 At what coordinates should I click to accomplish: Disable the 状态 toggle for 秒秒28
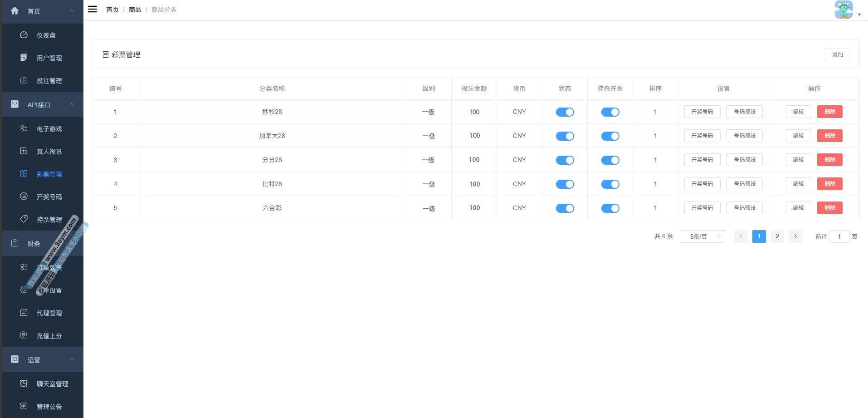565,112
